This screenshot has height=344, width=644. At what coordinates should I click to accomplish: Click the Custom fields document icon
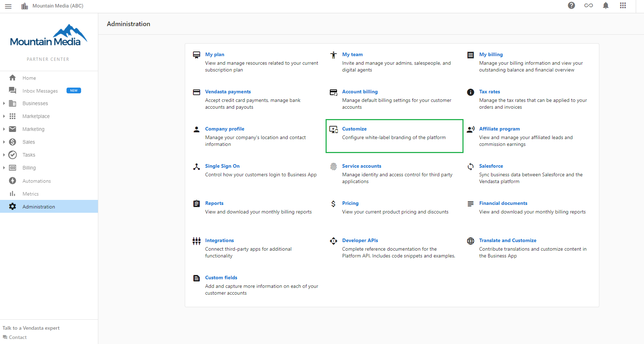[197, 278]
